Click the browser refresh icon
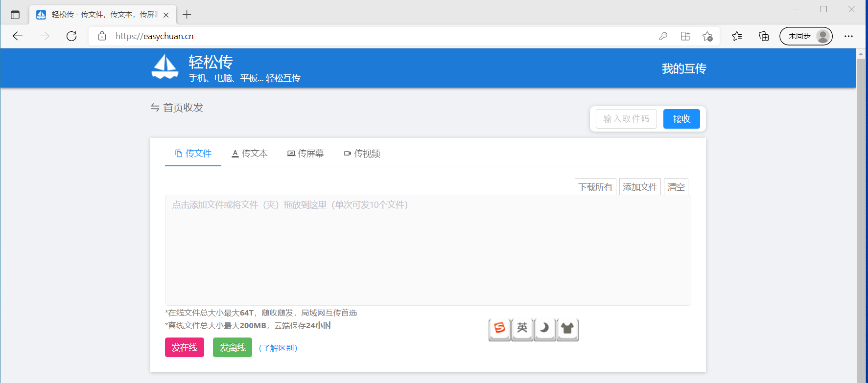 (x=71, y=36)
